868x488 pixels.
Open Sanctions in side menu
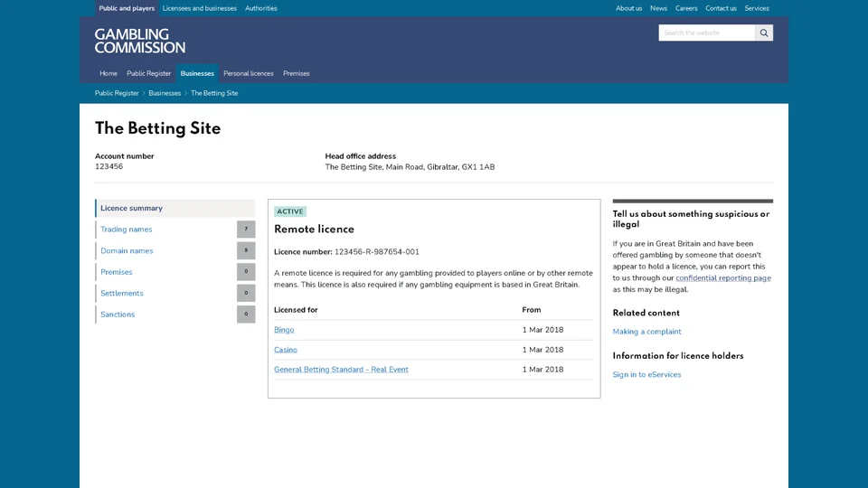(118, 314)
